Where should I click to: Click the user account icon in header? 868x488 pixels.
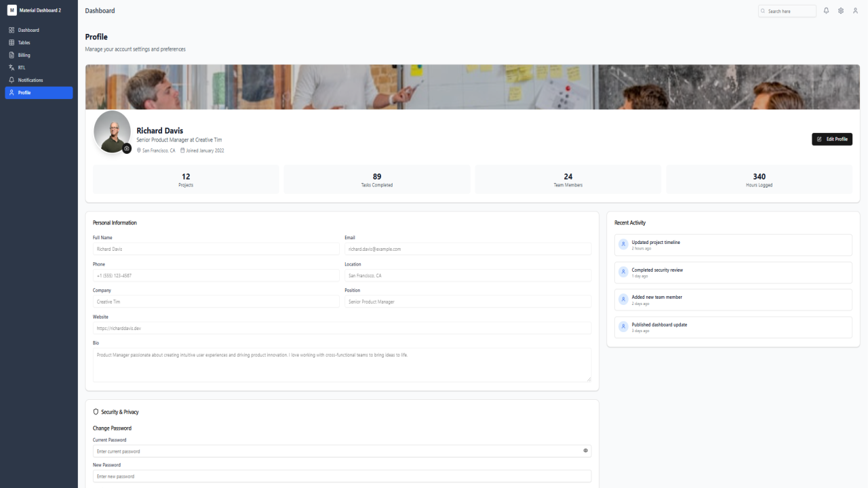point(855,11)
